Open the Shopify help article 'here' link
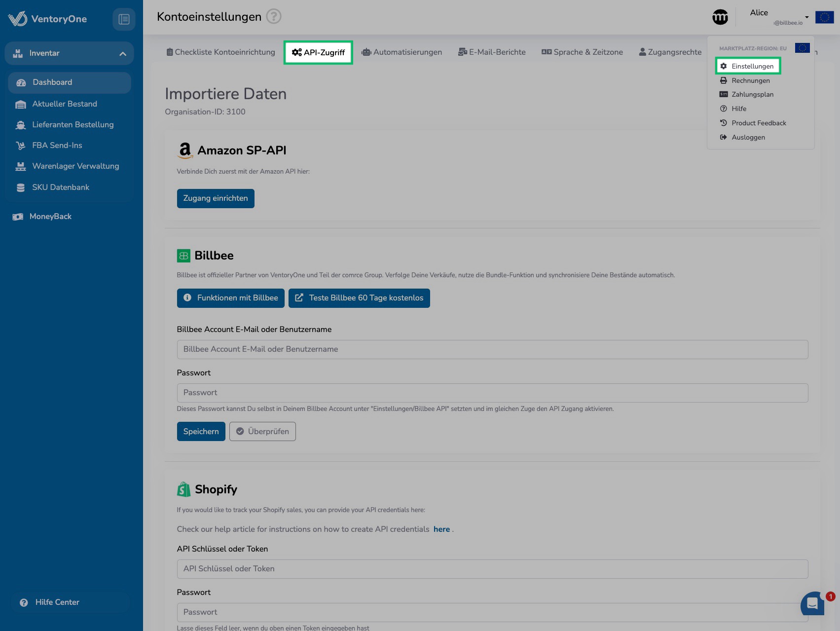The width and height of the screenshot is (840, 631). click(441, 529)
